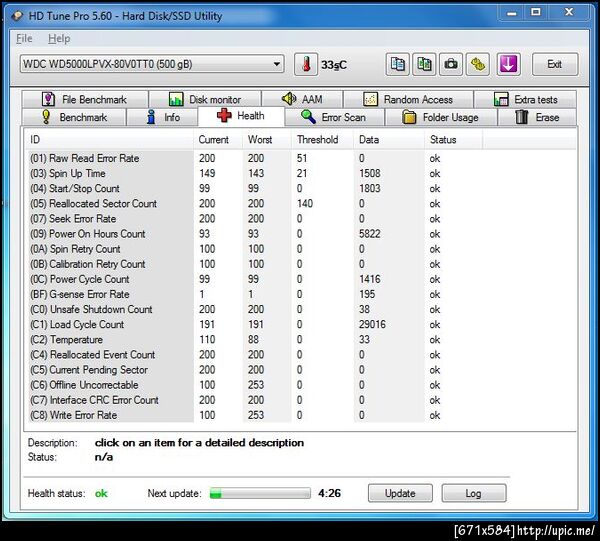This screenshot has height=541, width=600.
Task: Save screenshot with the camera icon
Action: 451,64
